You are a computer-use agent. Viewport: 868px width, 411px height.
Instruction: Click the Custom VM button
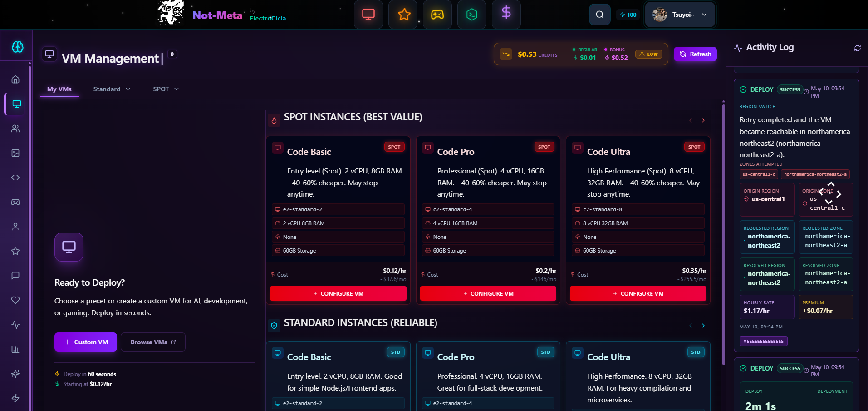tap(86, 342)
